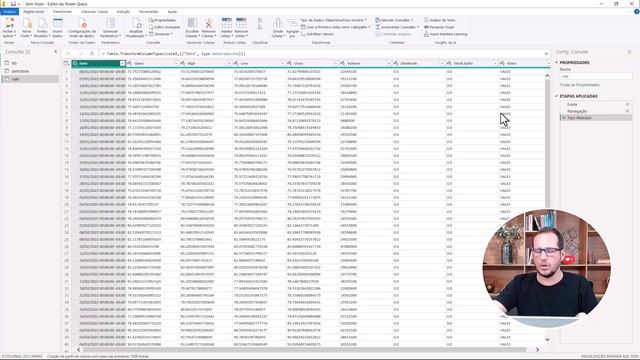This screenshot has width=640, height=360.
Task: Open the Editor Avançado
Action: pos(164,27)
